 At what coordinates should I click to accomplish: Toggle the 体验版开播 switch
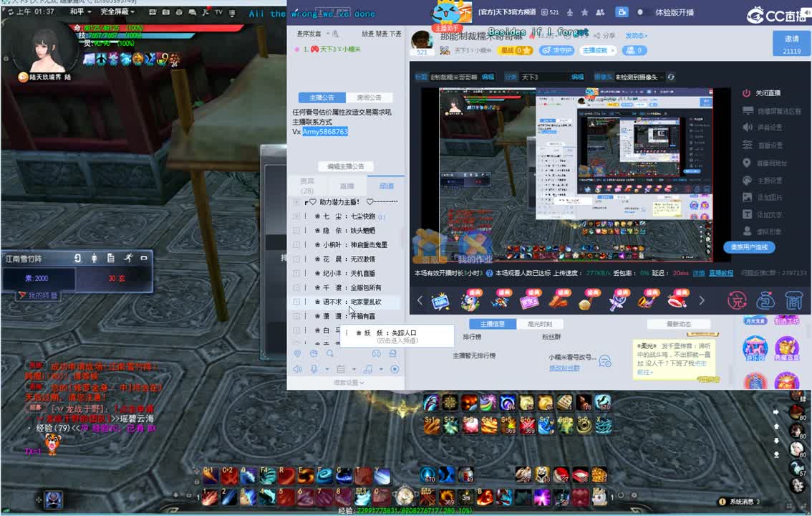642,12
